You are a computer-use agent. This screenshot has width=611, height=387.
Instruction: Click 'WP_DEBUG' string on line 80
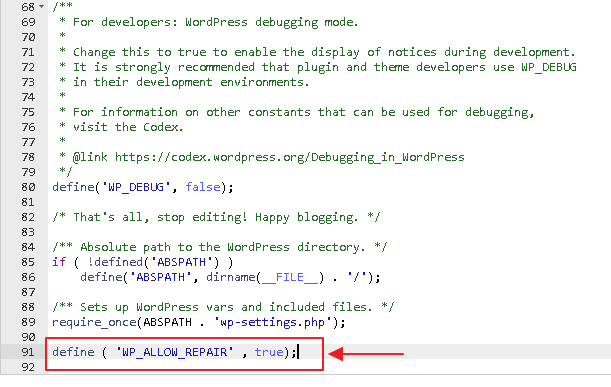(x=136, y=187)
